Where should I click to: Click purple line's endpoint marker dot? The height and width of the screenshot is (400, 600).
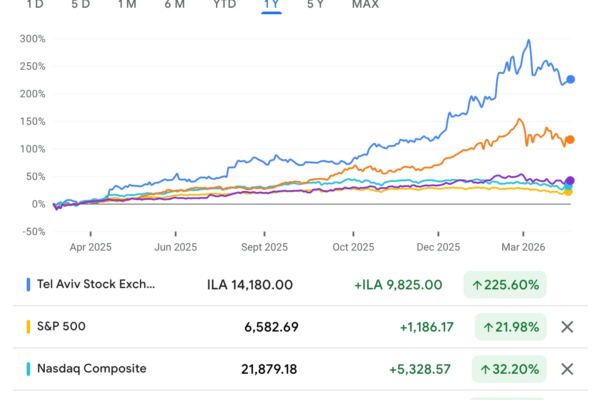coord(570,181)
